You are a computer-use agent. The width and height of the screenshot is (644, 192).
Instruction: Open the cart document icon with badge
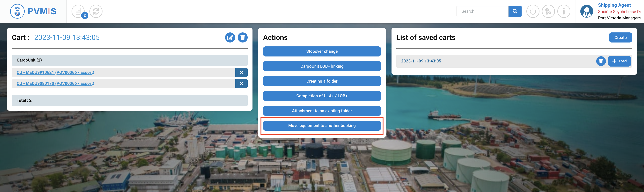tap(78, 11)
